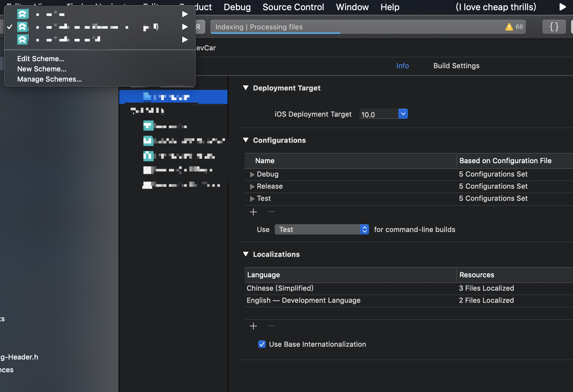Click the play icon in the menu bar

[562, 7]
